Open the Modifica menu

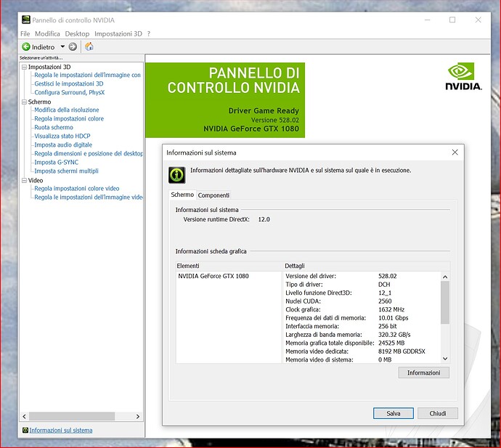point(47,33)
